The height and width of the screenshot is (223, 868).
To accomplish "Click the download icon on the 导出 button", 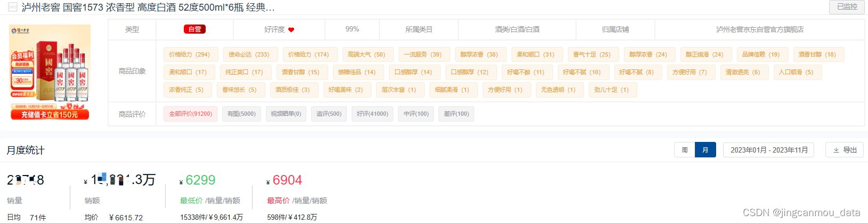I will pos(836,150).
